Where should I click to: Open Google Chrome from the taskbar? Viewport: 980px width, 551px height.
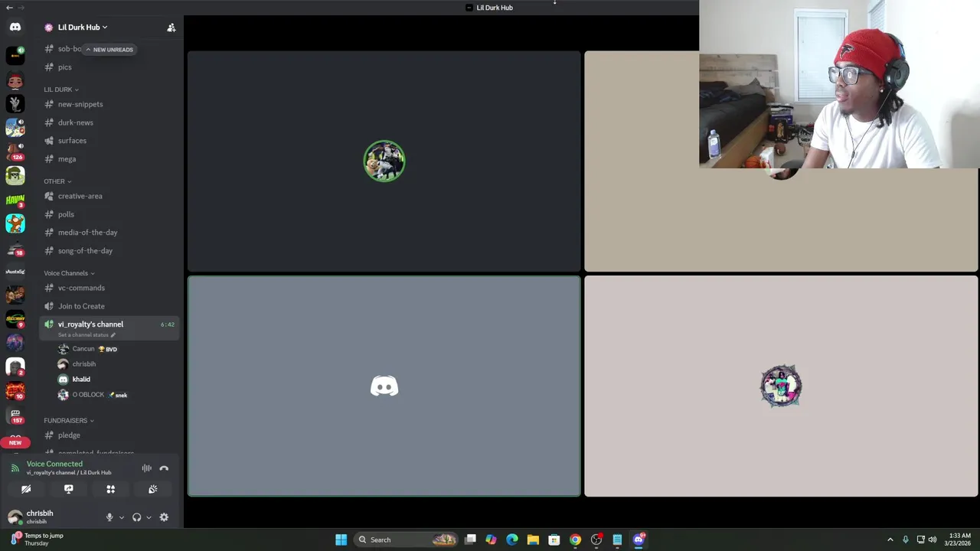pyautogui.click(x=575, y=540)
